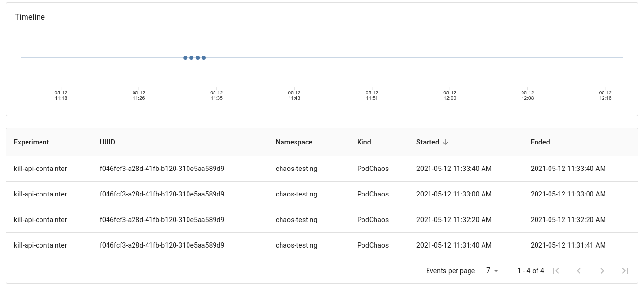The image size is (644, 288).
Task: Select the event started at 11:32:20 AM
Action: coord(322,220)
